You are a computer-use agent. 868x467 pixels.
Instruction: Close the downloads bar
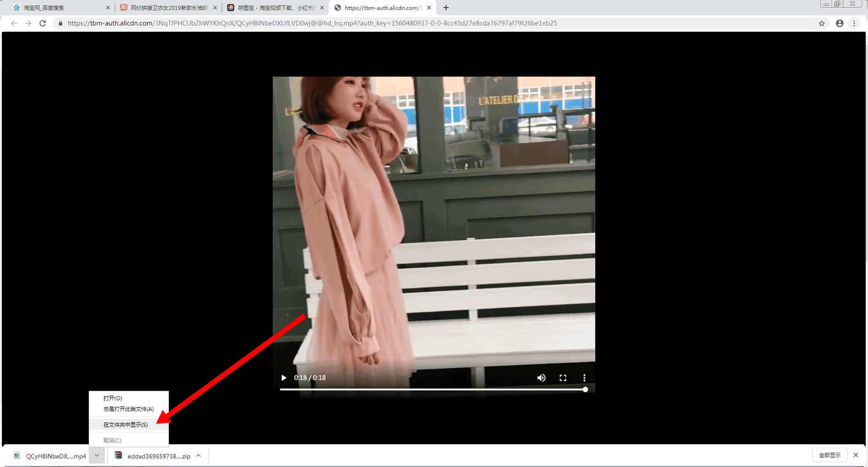tap(856, 455)
